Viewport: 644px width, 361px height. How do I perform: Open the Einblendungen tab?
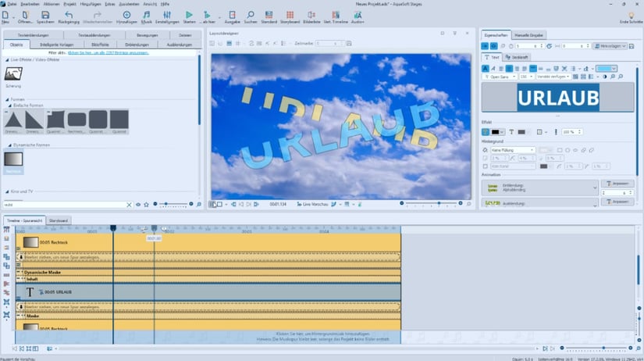[137, 45]
